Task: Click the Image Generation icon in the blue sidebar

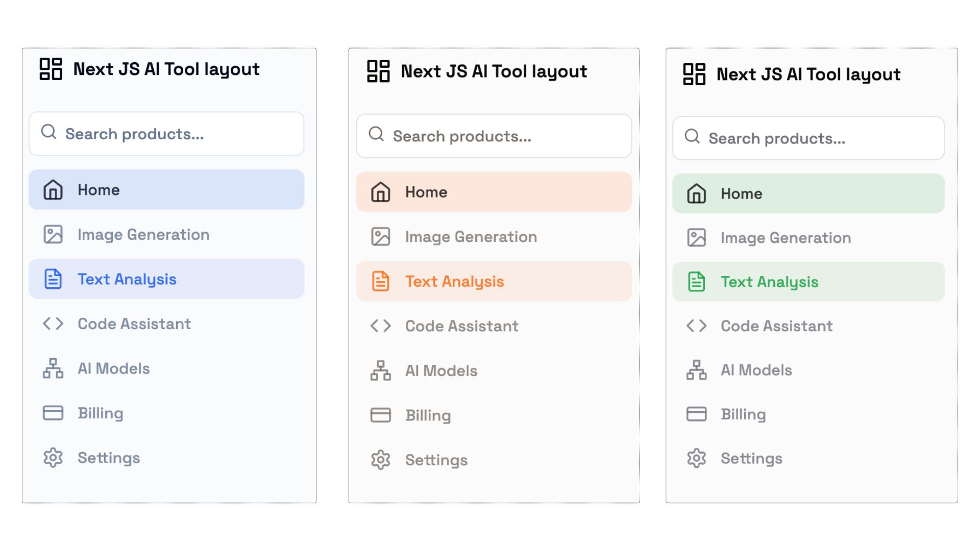Action: (53, 235)
